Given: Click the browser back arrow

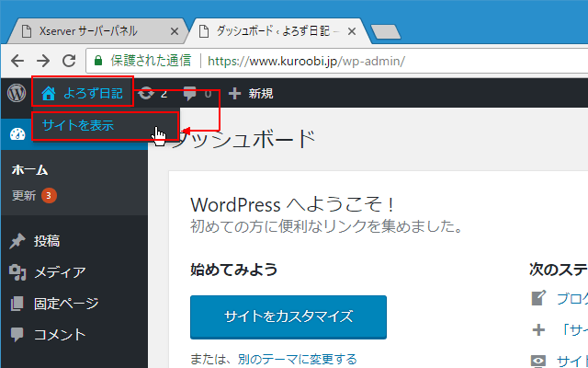Looking at the screenshot, I should 17,61.
